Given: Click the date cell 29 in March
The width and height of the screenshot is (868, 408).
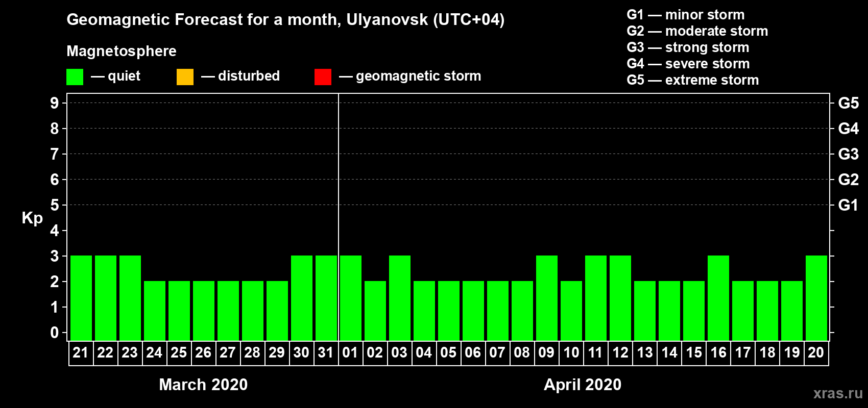Looking at the screenshot, I should pos(277,353).
